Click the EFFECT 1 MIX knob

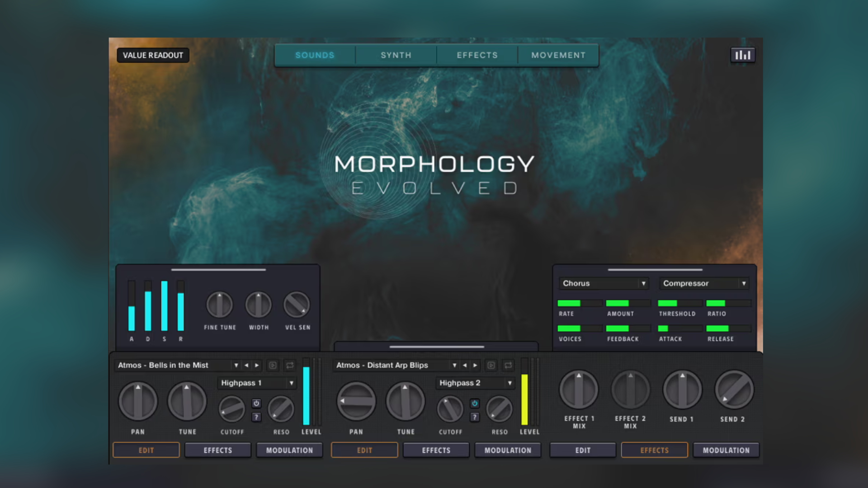tap(579, 389)
